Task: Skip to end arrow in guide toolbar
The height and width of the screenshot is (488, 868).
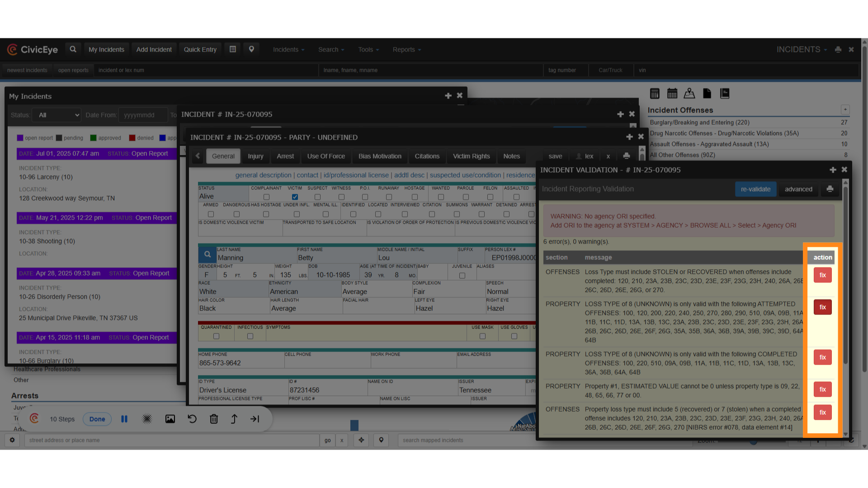Action: [x=255, y=419]
